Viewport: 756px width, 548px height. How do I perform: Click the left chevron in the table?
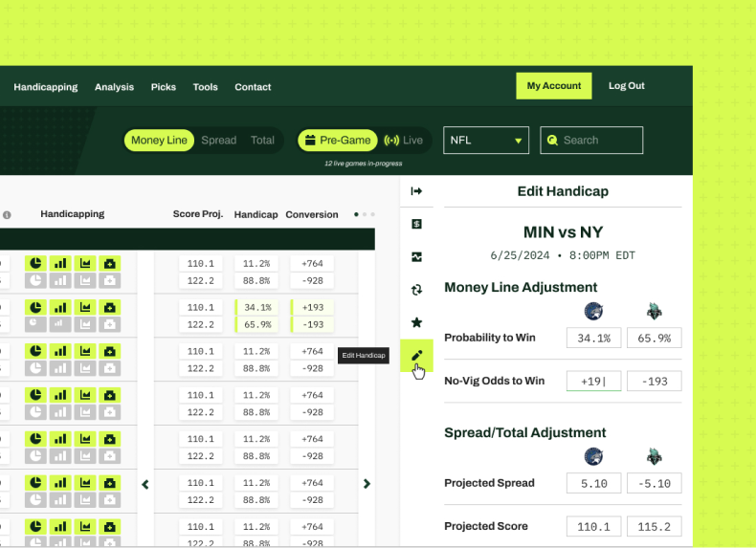point(145,484)
